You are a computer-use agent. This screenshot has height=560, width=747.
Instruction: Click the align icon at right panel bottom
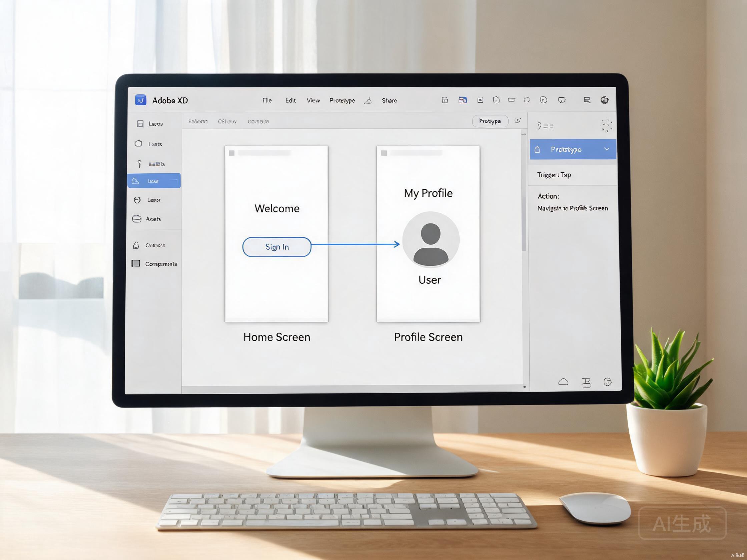[586, 382]
